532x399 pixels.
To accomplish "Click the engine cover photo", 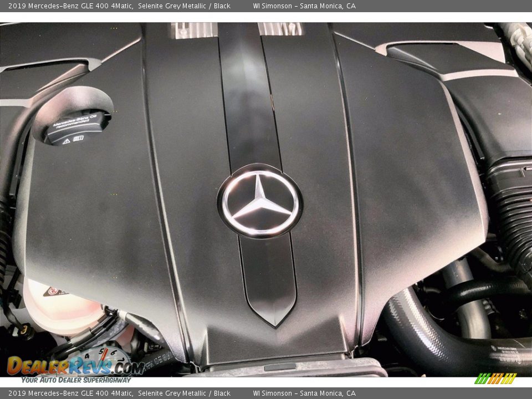I will (266, 199).
